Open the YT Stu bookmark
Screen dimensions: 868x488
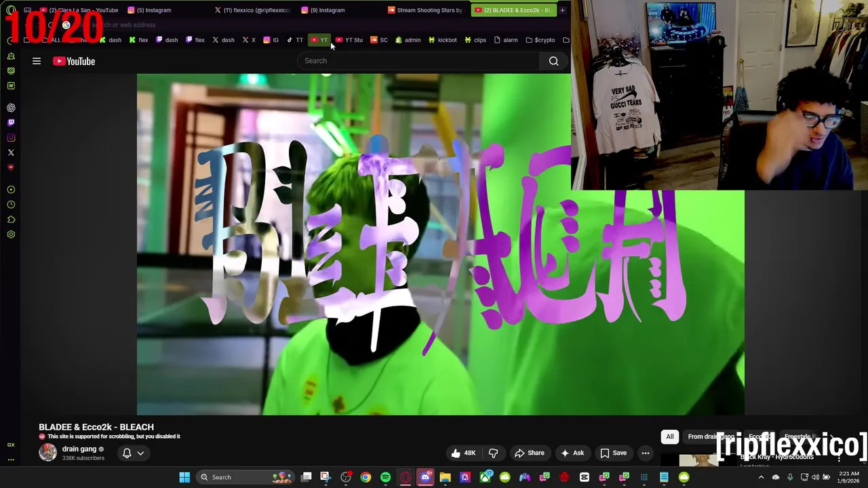(349, 40)
